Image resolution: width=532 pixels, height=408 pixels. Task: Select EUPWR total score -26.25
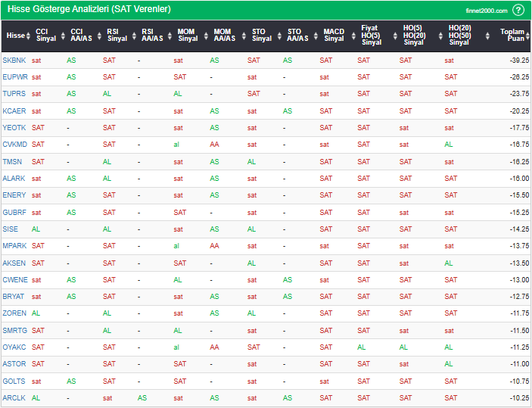coord(519,77)
